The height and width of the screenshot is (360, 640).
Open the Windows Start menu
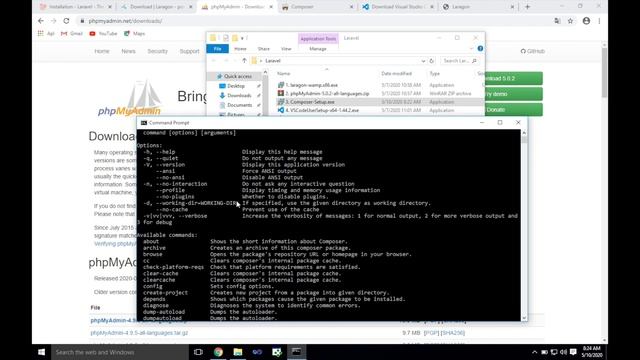pos(41,352)
